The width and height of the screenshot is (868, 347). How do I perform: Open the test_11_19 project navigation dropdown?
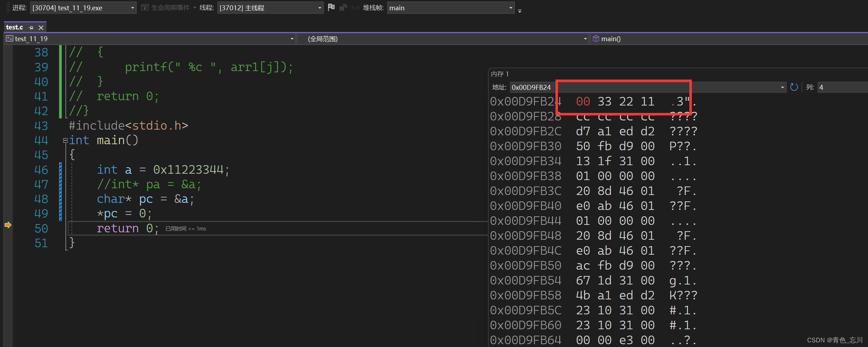pyautogui.click(x=150, y=39)
